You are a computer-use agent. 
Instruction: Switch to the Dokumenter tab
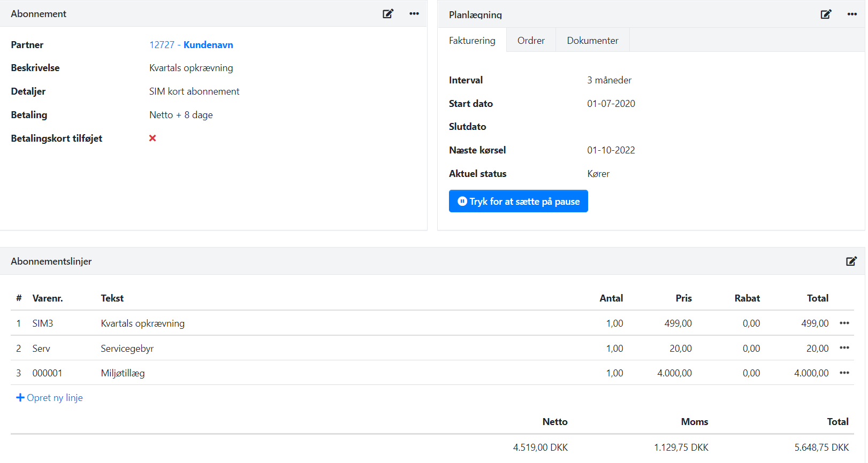point(592,41)
